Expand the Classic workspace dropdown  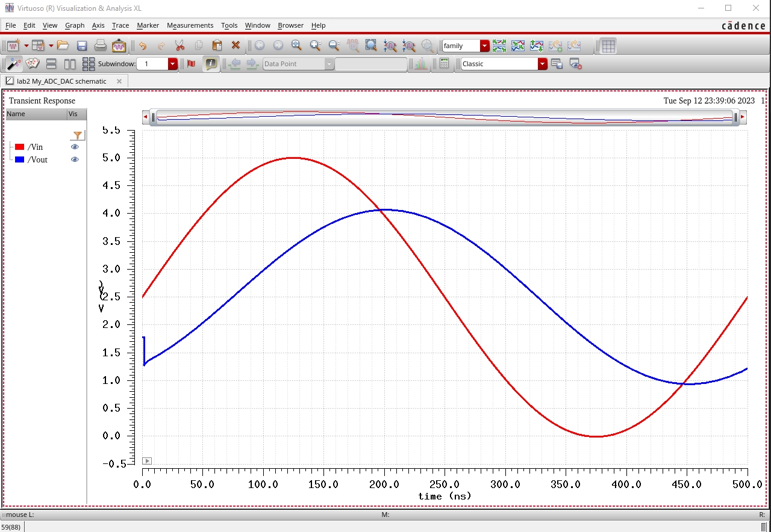542,64
